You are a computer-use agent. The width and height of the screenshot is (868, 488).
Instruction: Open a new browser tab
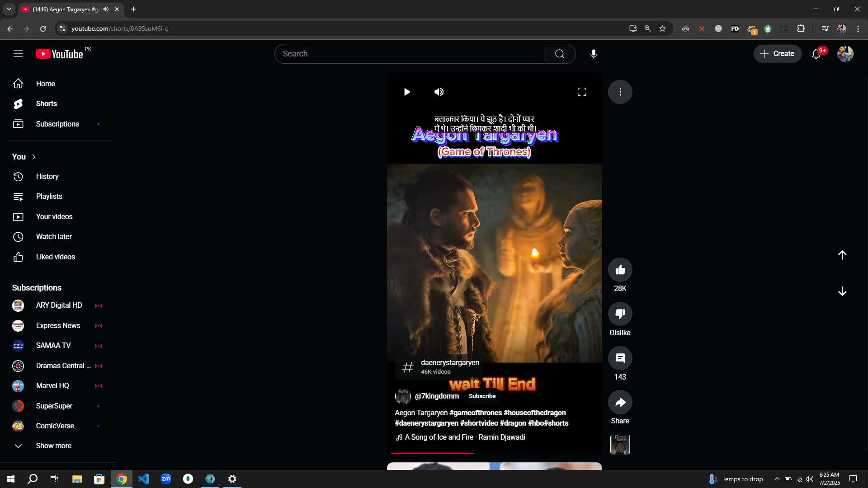pos(133,9)
